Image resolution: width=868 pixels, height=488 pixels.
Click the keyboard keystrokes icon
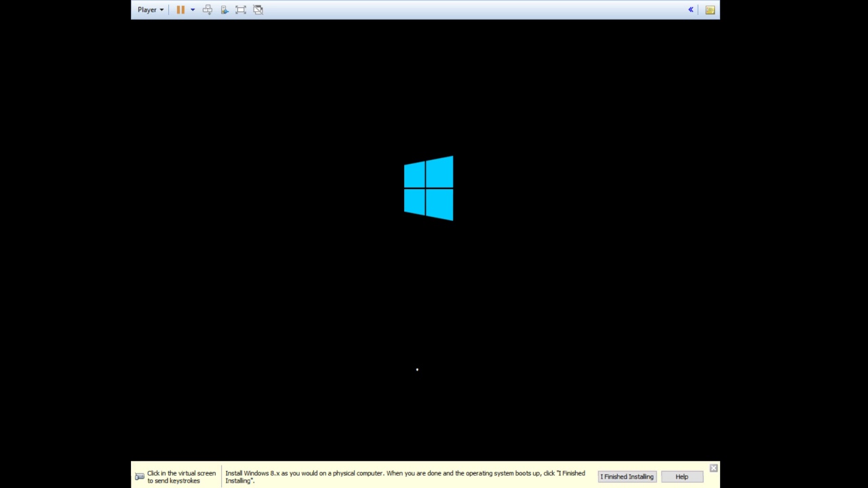point(140,476)
